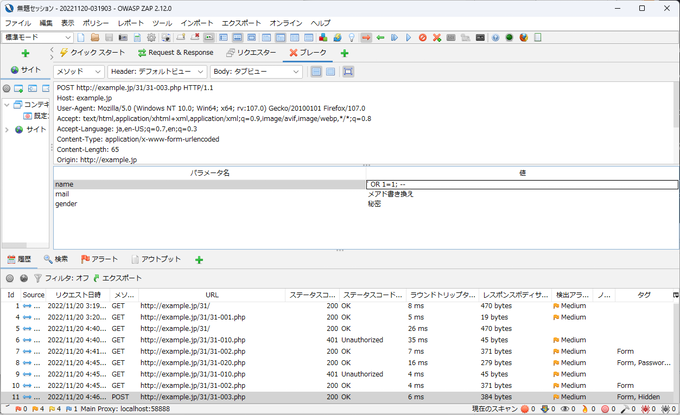Click green plus above the Sites tab
Screen dimensions: 680x415
(x=26, y=53)
